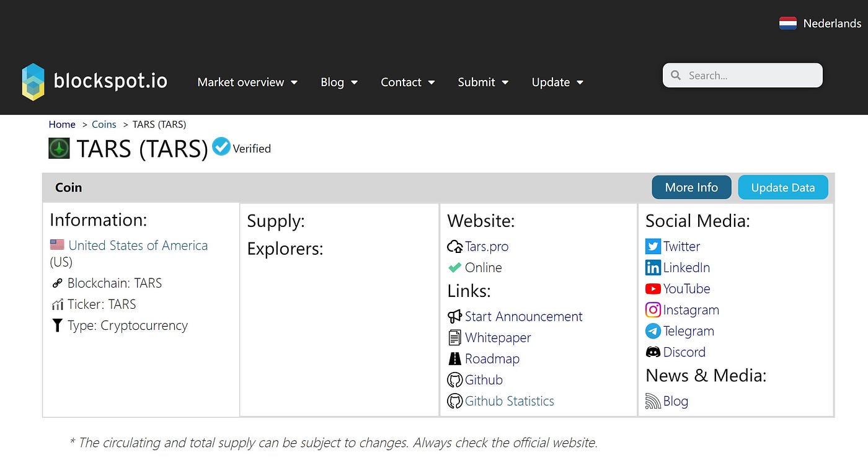
Task: Click the Github octocat icon beside Github
Action: 454,379
